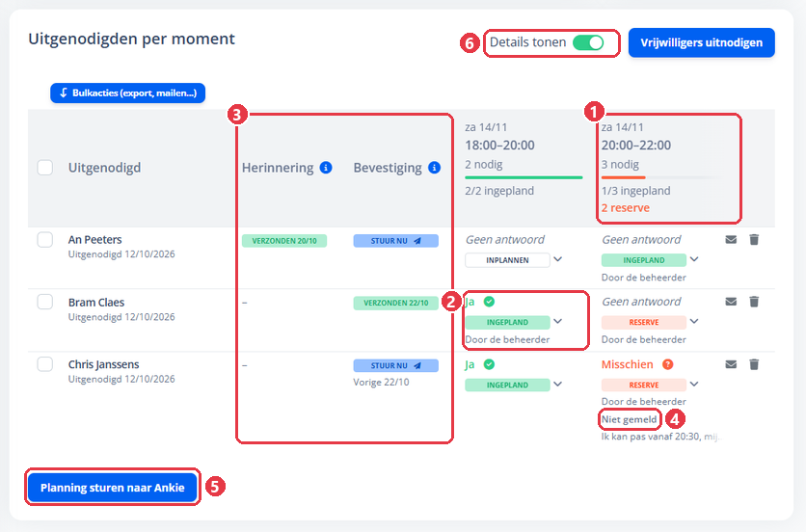Screen dimensions: 806x532
Task: Click the Niet gemeld note for Chris Janssens
Action: tap(630, 419)
